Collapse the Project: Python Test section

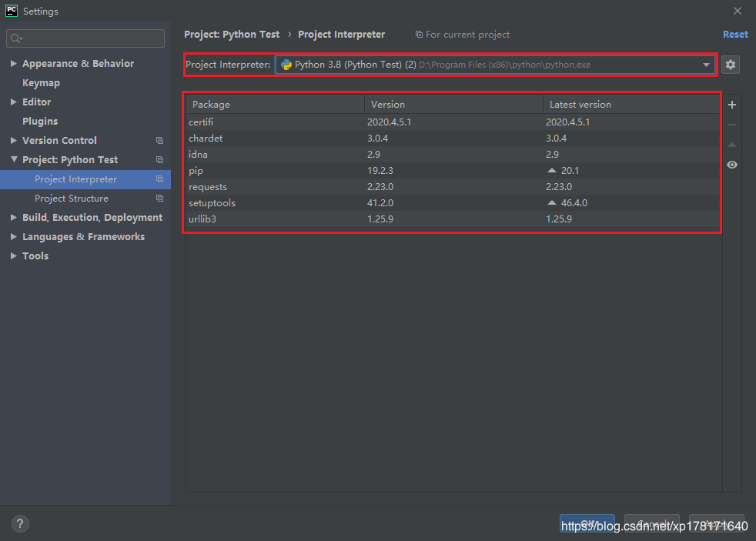tap(14, 159)
